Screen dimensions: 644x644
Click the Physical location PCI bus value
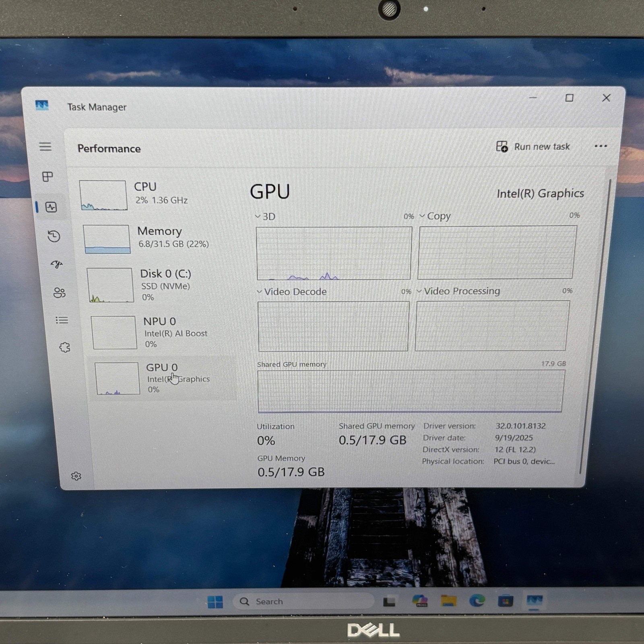pyautogui.click(x=524, y=461)
